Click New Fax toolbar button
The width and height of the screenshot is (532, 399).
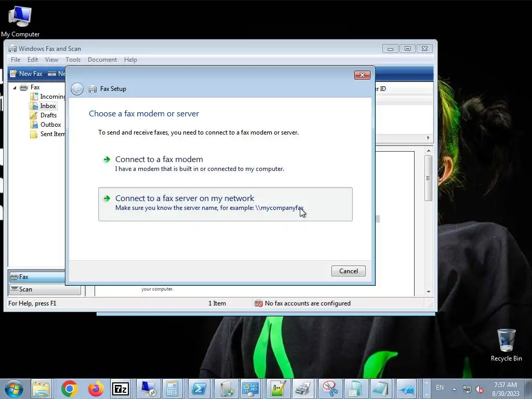click(x=26, y=74)
